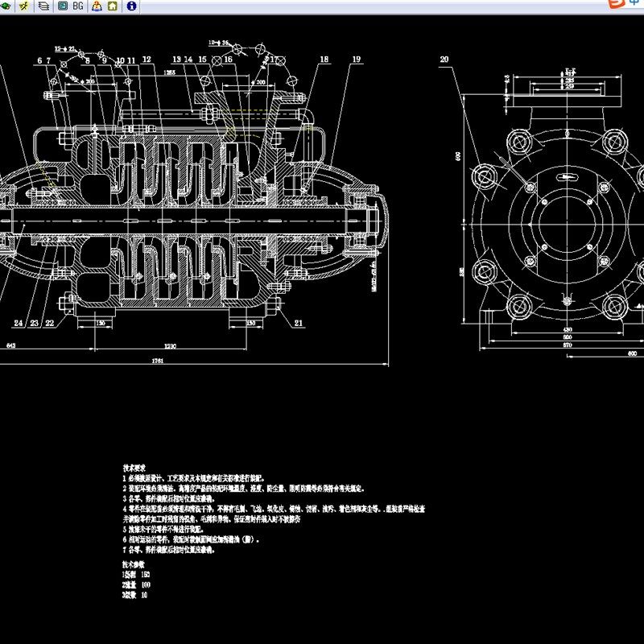Image resolution: width=644 pixels, height=644 pixels.
Task: Open the contact person toolbar icon
Action: (97, 6)
